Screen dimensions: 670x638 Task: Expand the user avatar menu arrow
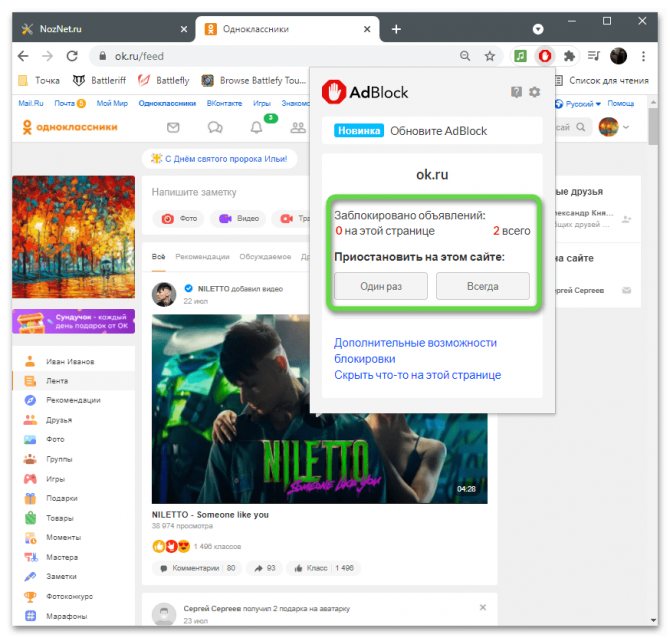(626, 127)
